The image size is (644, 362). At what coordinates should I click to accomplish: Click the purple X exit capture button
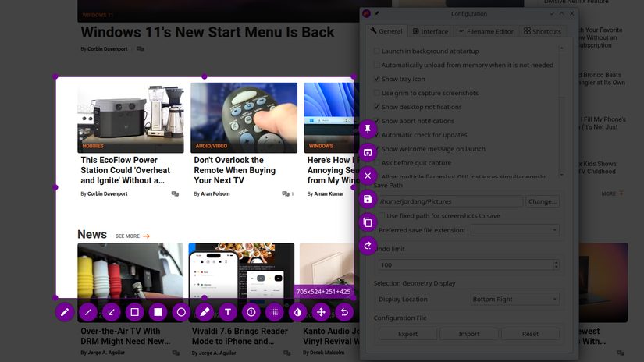368,176
